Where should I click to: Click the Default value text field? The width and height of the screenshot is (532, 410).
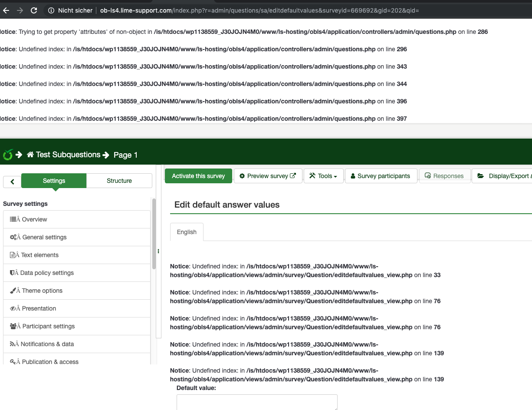click(x=256, y=402)
